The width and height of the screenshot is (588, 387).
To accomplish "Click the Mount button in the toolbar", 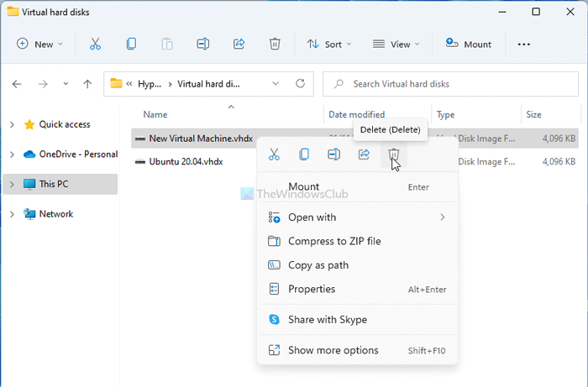I will tap(469, 44).
